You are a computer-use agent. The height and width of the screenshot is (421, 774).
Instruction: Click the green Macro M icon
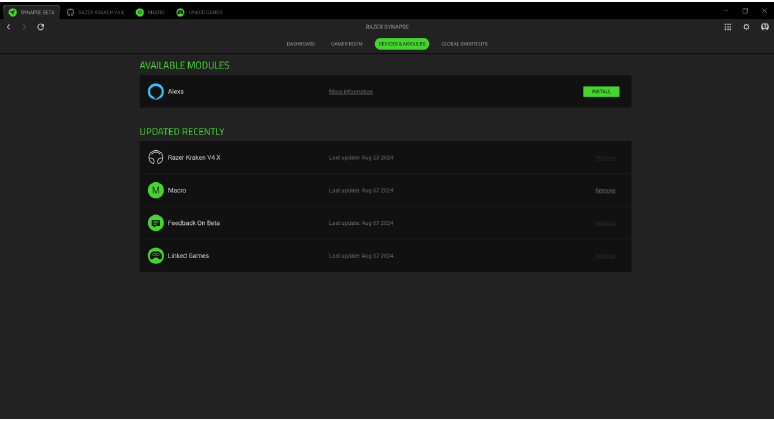pyautogui.click(x=155, y=190)
